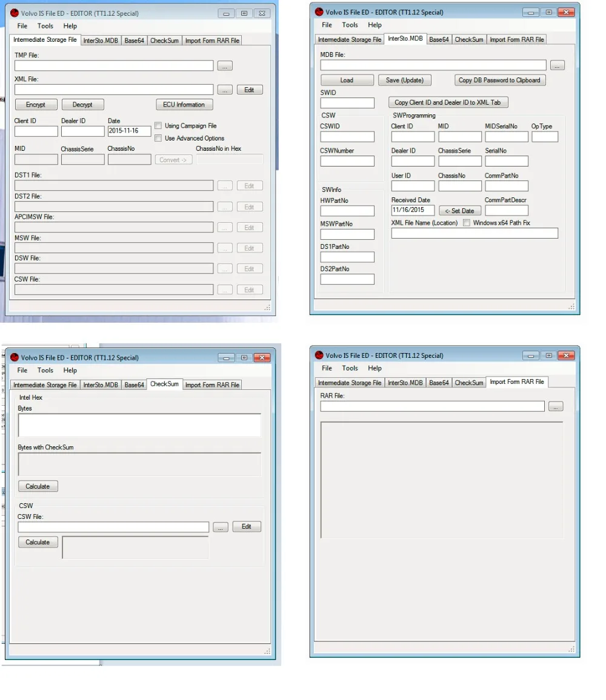The width and height of the screenshot is (606, 700).
Task: Focus the HWPartNo input field
Action: tap(347, 211)
